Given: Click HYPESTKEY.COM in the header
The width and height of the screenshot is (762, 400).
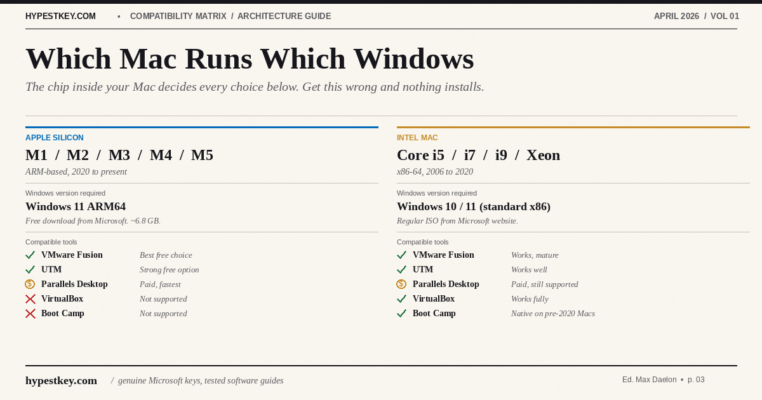Looking at the screenshot, I should click(x=60, y=16).
